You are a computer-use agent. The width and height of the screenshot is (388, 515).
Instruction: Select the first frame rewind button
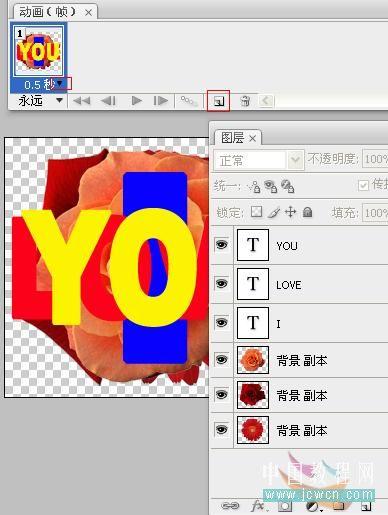point(82,101)
